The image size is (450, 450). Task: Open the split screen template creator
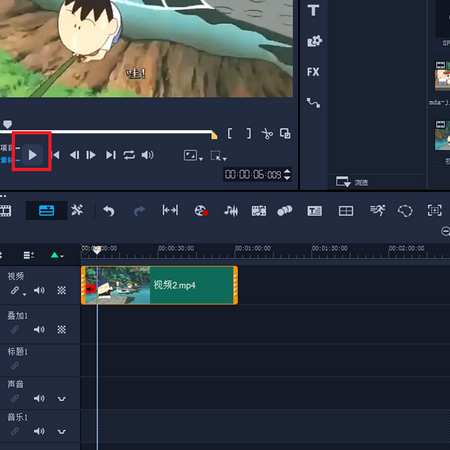tap(346, 211)
